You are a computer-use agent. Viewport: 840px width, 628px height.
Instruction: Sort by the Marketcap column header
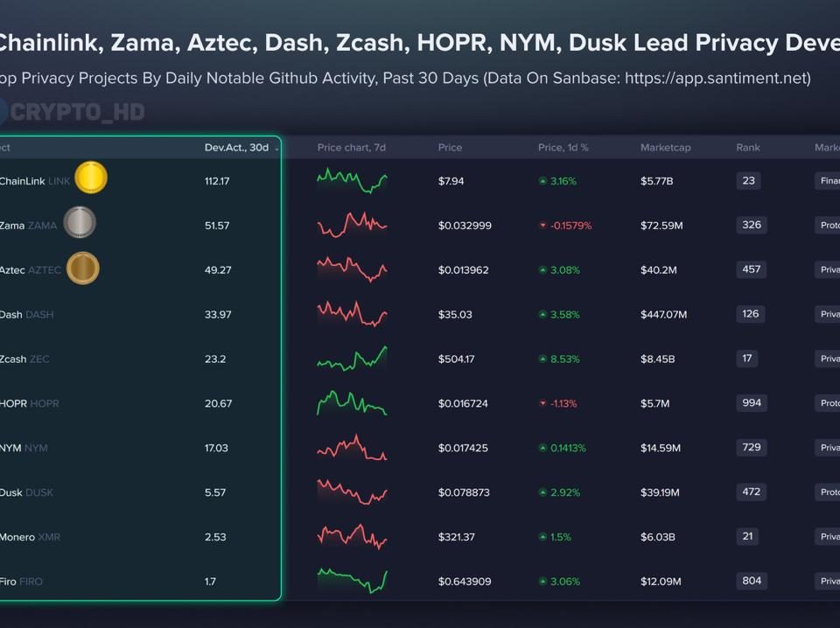click(x=665, y=147)
